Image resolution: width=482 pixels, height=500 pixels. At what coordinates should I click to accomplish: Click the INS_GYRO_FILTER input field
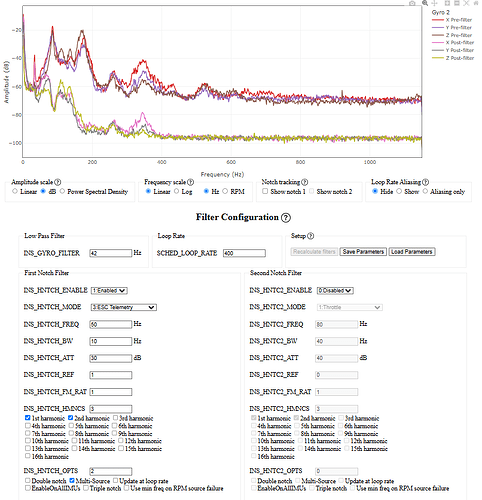click(111, 253)
